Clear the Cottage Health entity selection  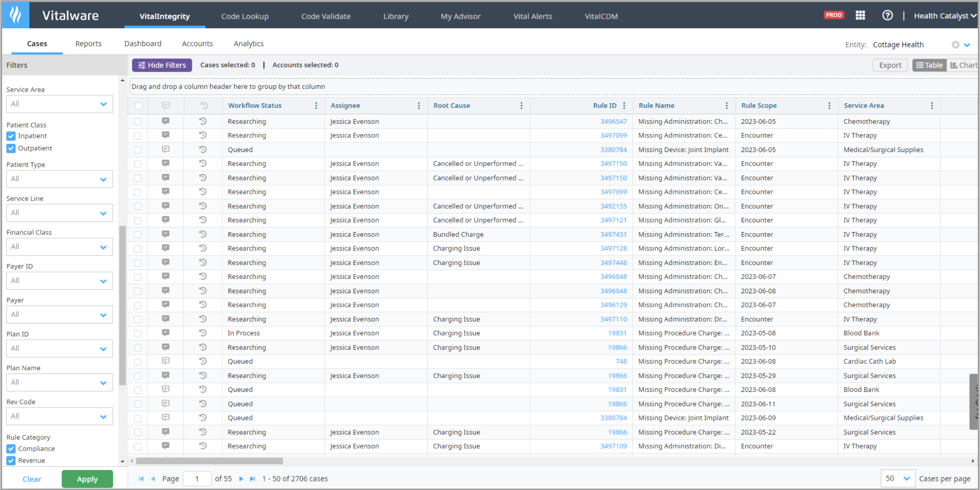click(955, 45)
